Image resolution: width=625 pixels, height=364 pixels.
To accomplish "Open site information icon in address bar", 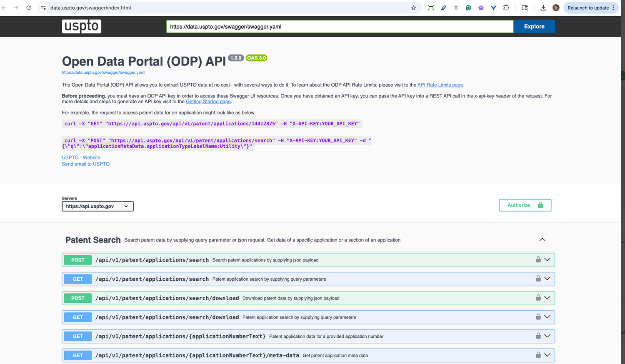I will click(x=43, y=7).
